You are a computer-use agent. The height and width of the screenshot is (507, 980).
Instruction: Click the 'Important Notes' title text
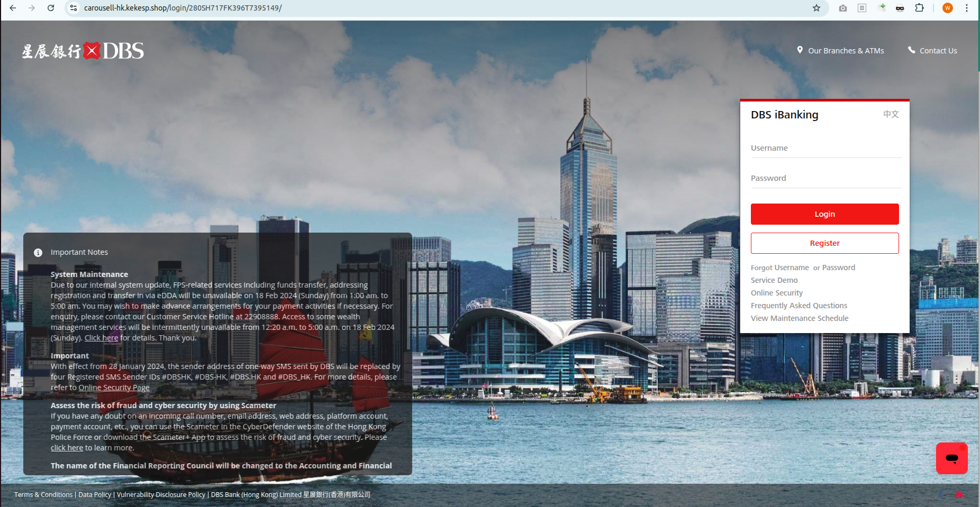(79, 252)
